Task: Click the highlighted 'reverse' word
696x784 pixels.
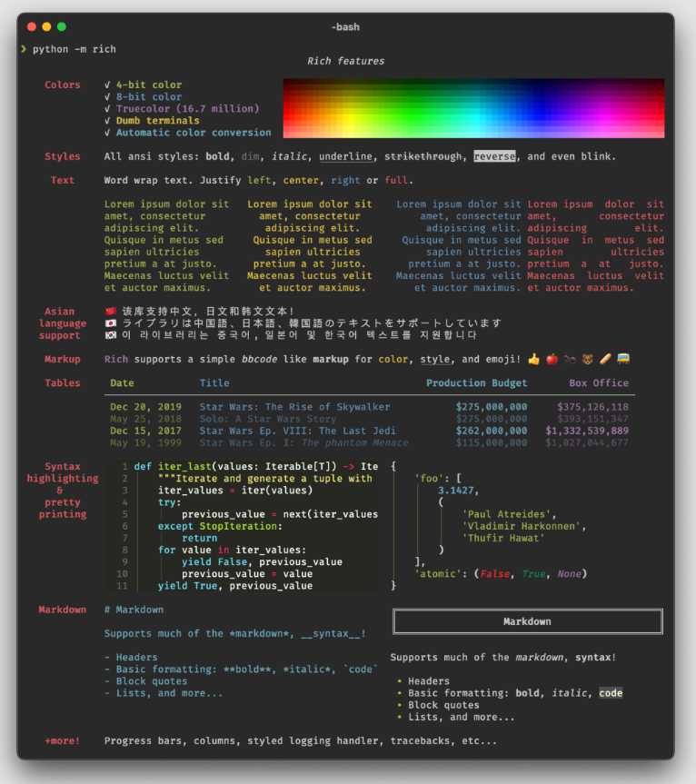Action: [494, 156]
